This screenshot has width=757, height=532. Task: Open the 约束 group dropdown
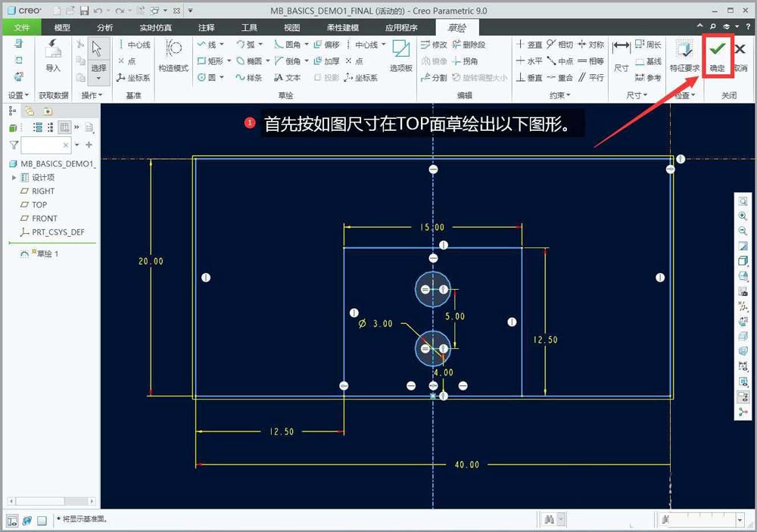[x=559, y=95]
